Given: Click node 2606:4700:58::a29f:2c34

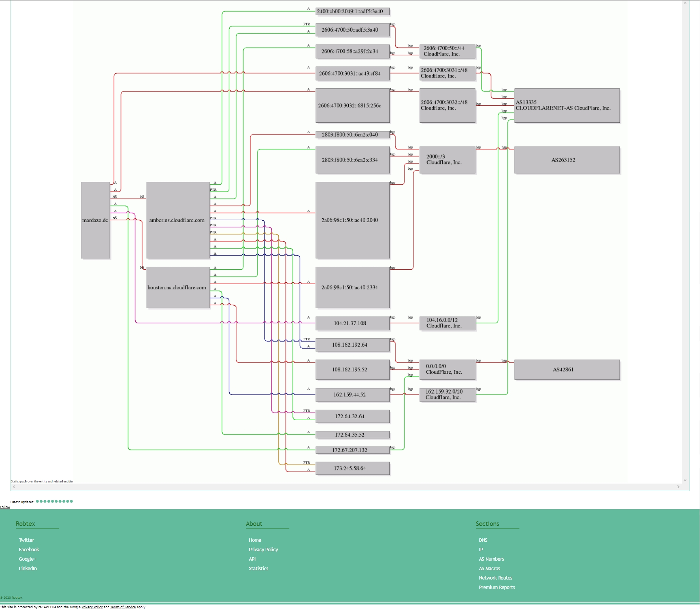Looking at the screenshot, I should (352, 51).
